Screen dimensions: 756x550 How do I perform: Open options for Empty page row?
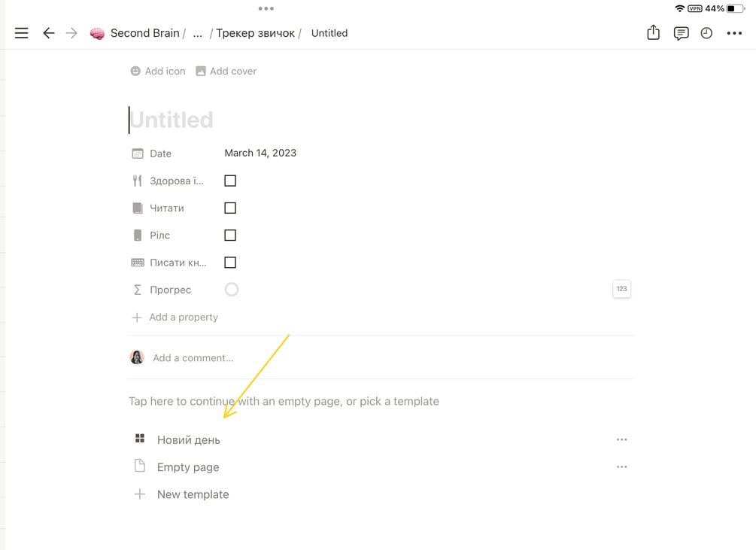pyautogui.click(x=621, y=467)
